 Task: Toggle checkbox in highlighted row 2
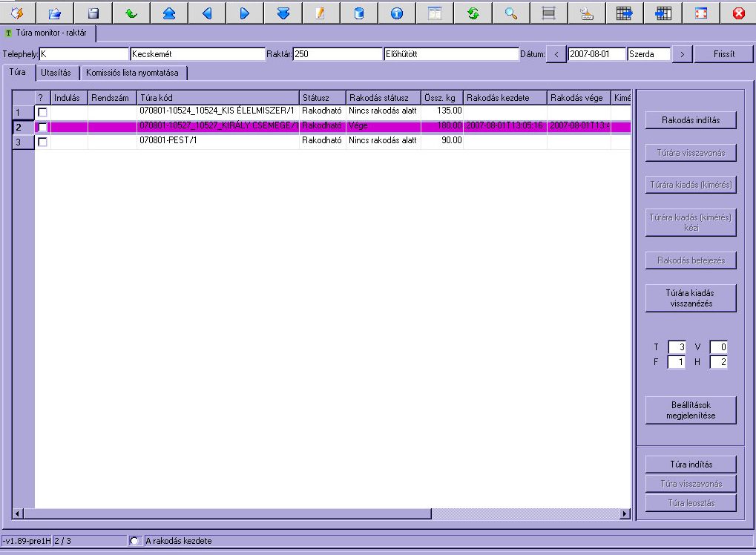tap(42, 127)
